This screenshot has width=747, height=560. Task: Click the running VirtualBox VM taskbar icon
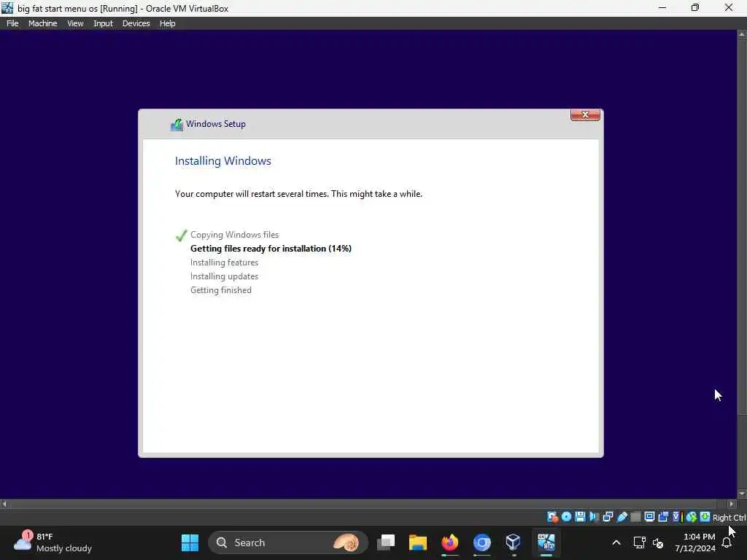coord(546,542)
